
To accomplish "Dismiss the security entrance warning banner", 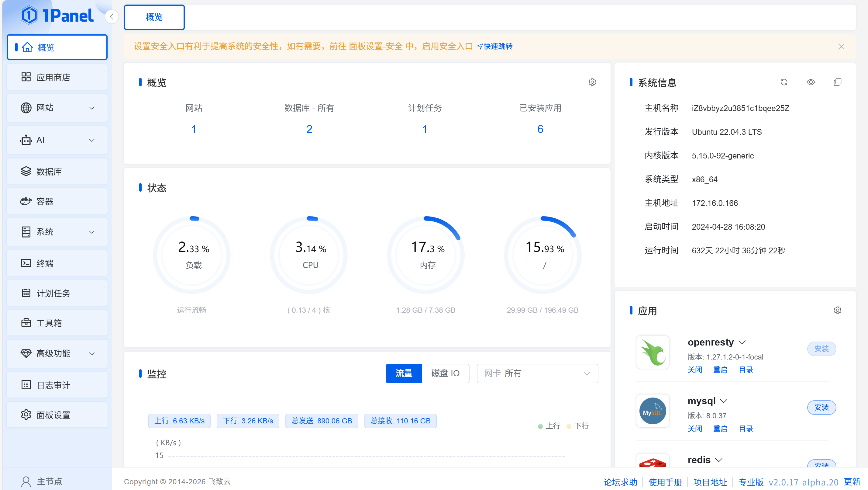I will tap(841, 47).
